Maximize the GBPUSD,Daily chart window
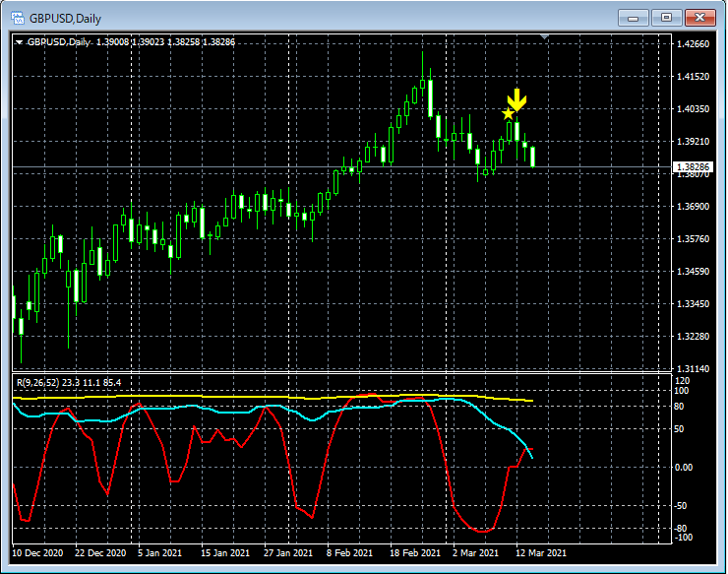This screenshot has height=574, width=728. pyautogui.click(x=666, y=18)
